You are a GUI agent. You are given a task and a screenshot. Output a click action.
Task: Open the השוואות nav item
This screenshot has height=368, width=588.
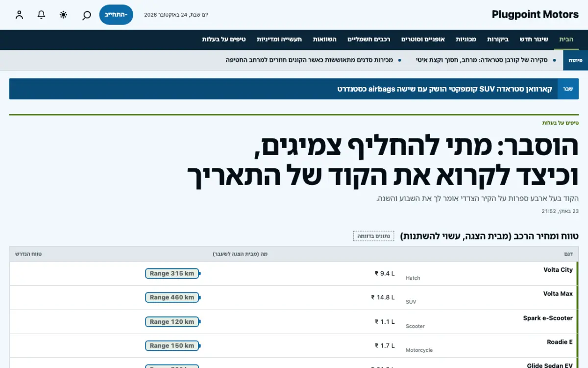325,39
